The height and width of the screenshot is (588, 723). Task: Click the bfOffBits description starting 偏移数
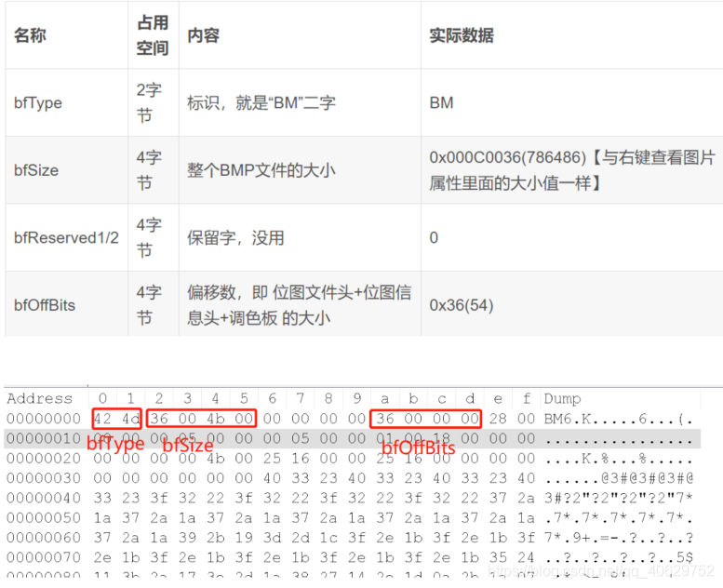[x=300, y=305]
